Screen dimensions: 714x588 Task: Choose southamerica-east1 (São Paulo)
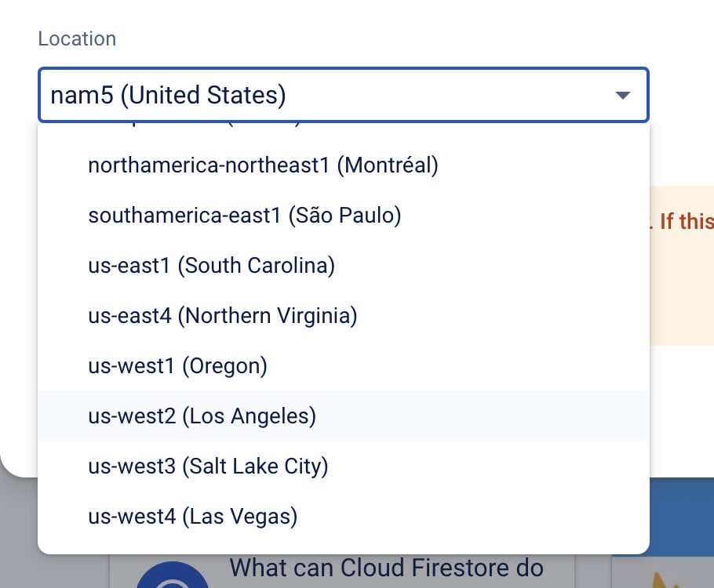coord(344,216)
